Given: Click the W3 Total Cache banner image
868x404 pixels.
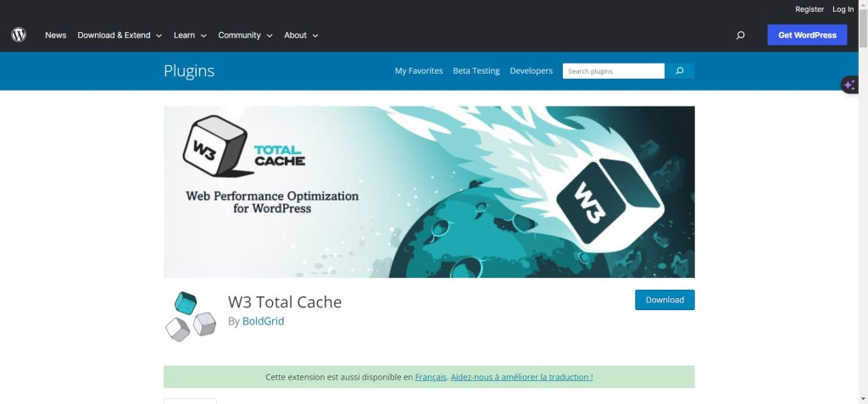Looking at the screenshot, I should coord(429,191).
